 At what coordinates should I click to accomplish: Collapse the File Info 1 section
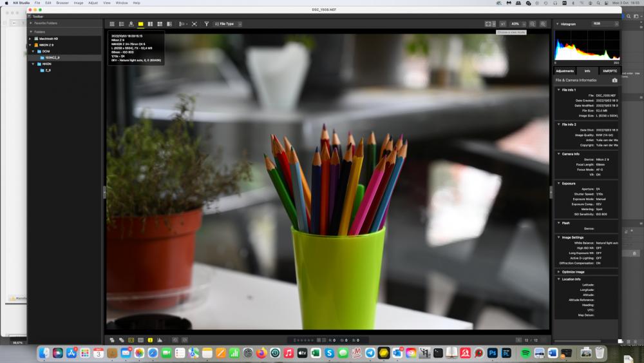[558, 90]
